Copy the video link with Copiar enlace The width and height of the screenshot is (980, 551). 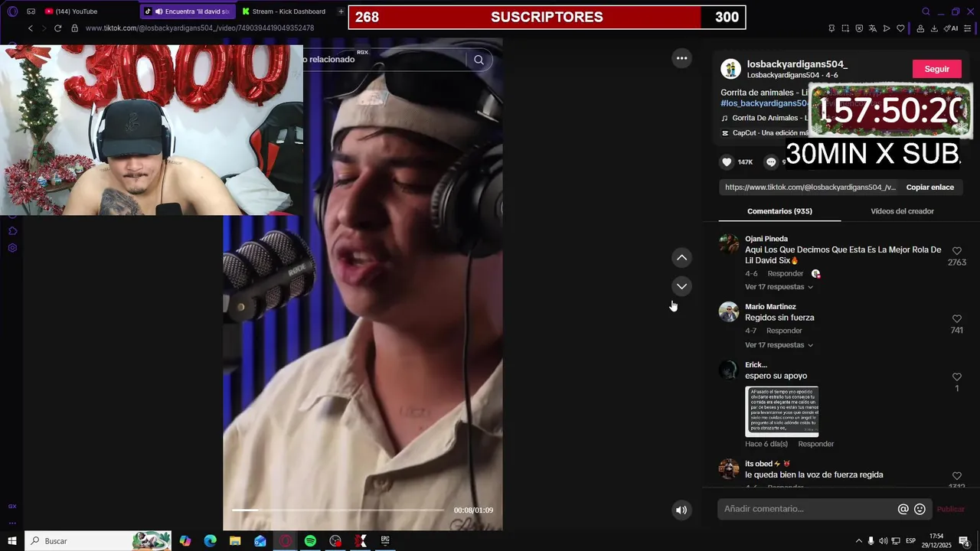click(x=929, y=187)
